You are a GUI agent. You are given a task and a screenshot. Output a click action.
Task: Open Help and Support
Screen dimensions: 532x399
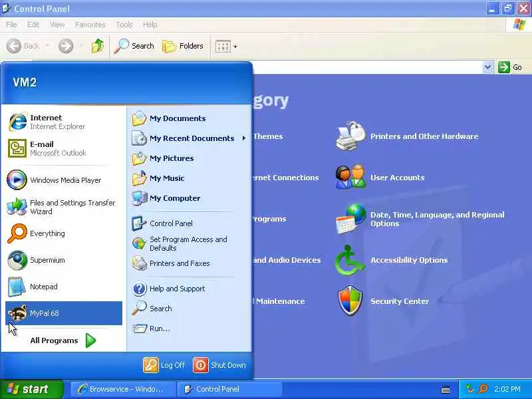(x=189, y=289)
